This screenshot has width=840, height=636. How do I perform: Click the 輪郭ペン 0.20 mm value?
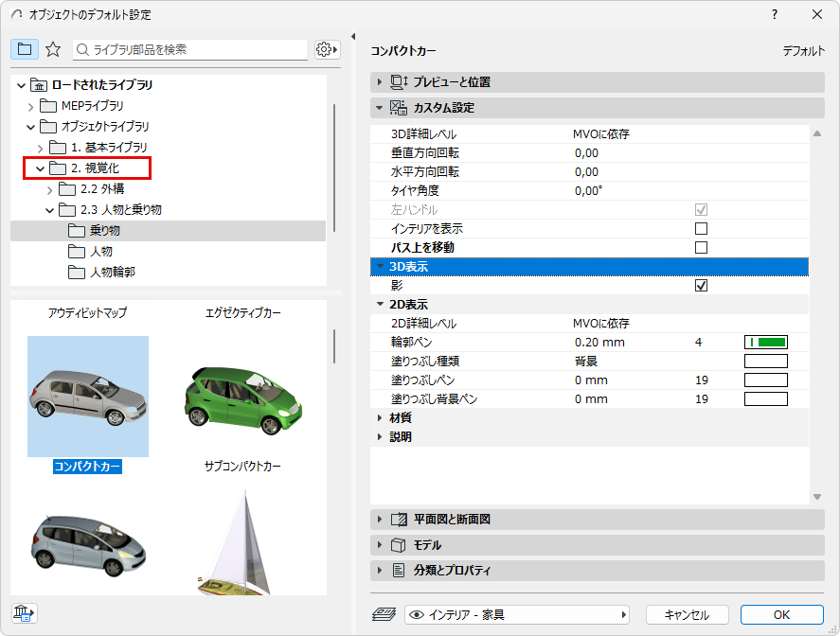(599, 342)
